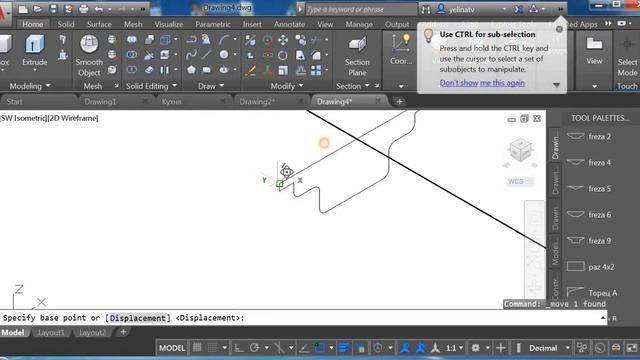The height and width of the screenshot is (360, 640).
Task: Click the Section Plane tool
Action: (357, 56)
